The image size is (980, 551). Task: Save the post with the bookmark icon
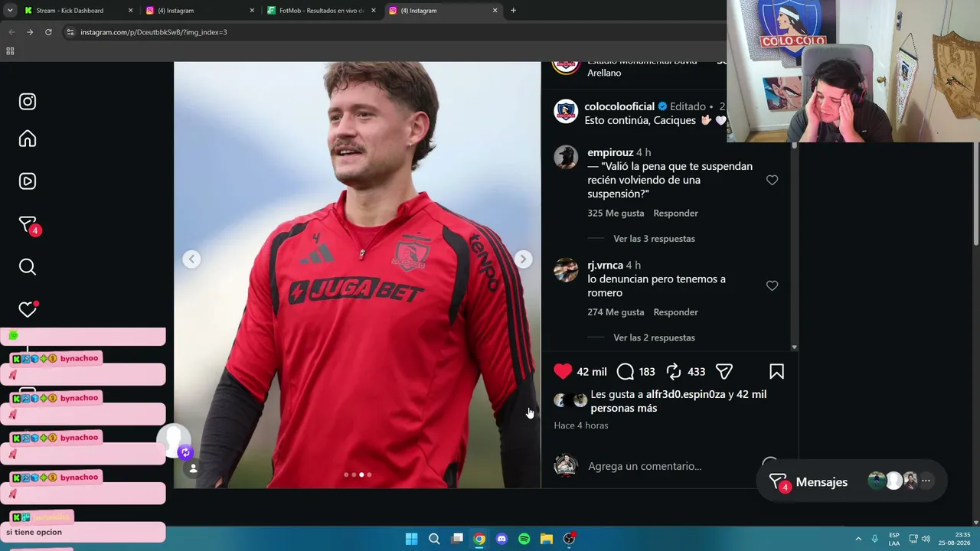pos(776,372)
